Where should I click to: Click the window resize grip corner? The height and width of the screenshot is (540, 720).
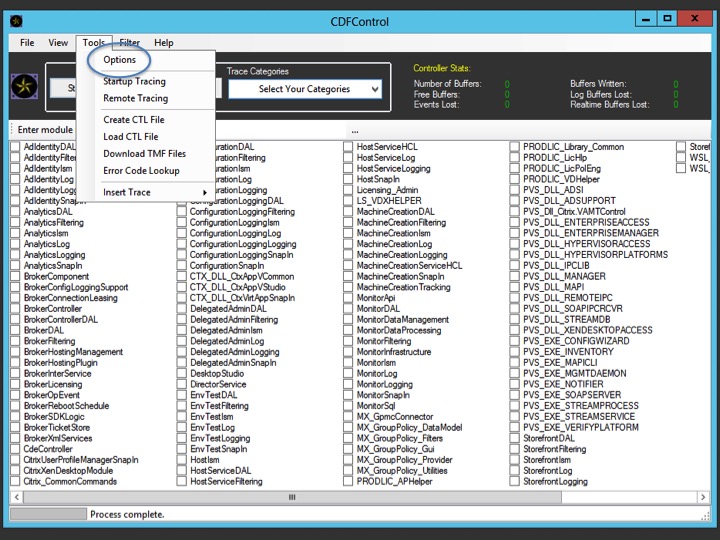click(x=706, y=517)
